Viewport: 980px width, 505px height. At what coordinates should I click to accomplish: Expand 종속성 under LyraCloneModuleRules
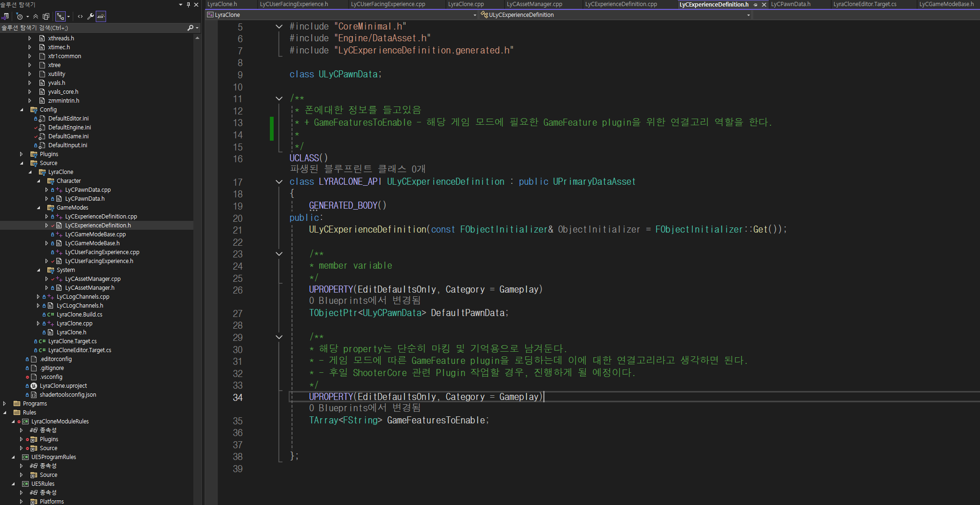(22, 430)
